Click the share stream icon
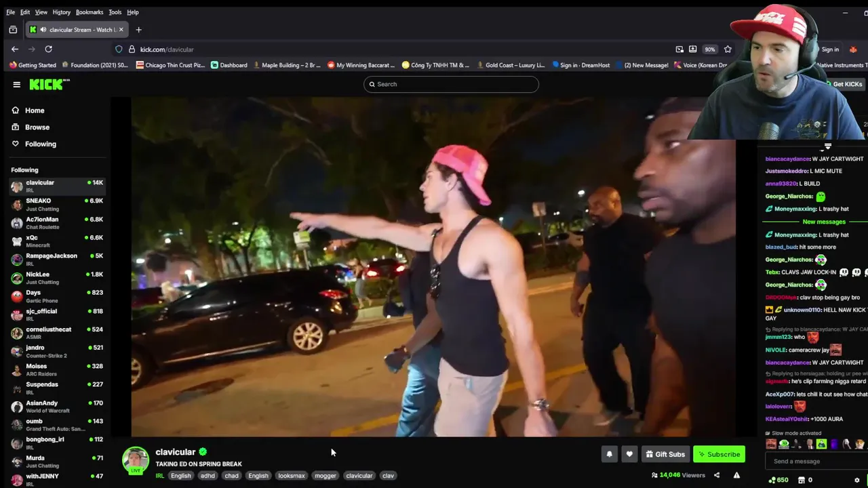The image size is (868, 488). (x=717, y=475)
